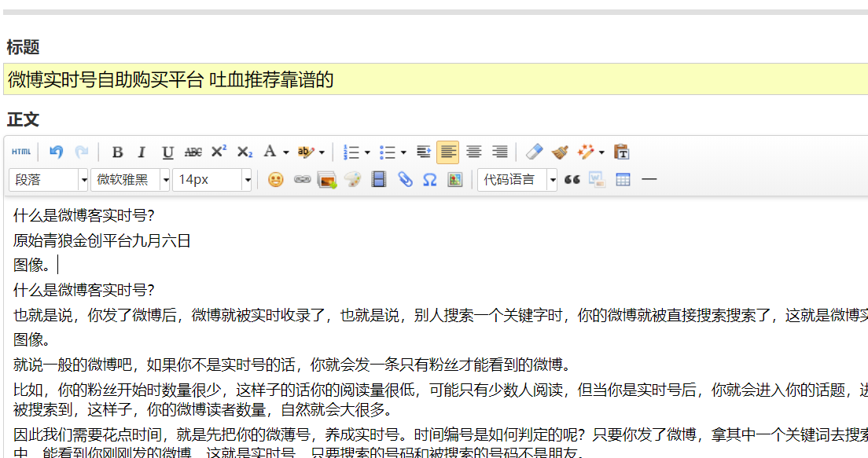Insert a map picture
The height and width of the screenshot is (458, 868).
455,180
